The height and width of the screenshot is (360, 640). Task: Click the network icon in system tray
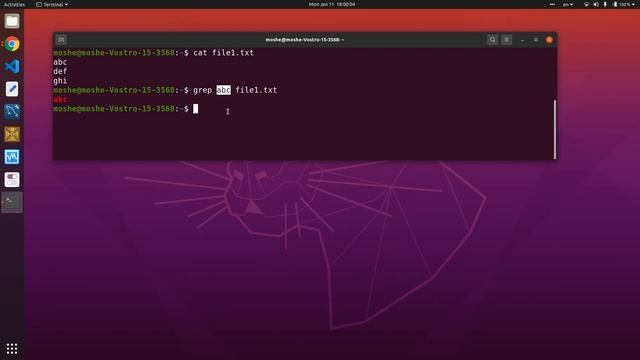(587, 4)
